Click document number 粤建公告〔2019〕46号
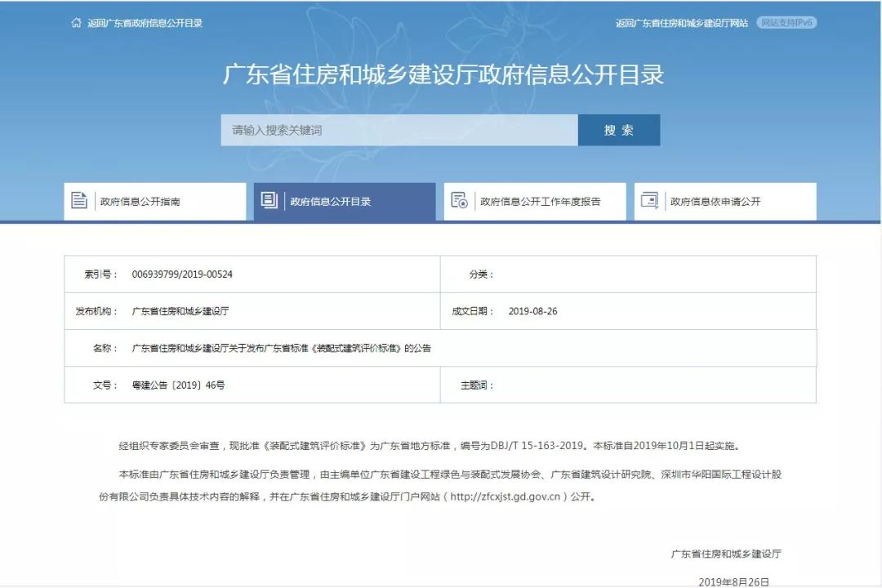Screen dimensions: 882x588 click(x=178, y=385)
